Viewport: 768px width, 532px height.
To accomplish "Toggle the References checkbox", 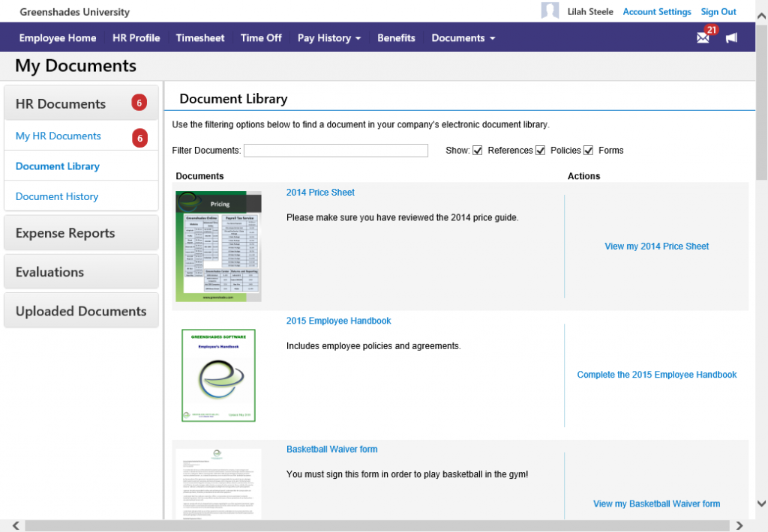I will click(478, 151).
